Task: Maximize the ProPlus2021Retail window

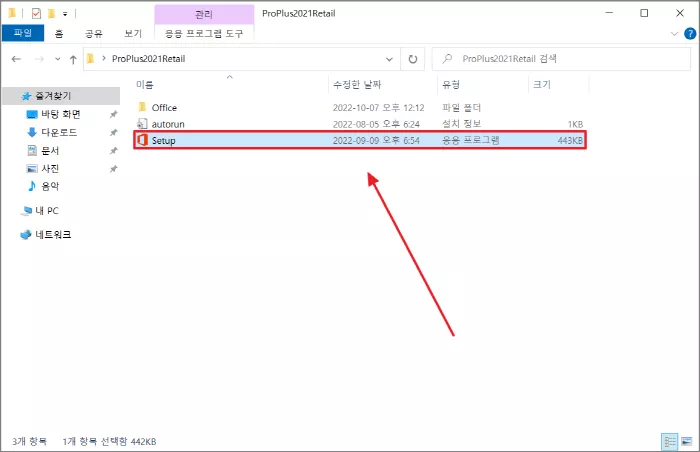Action: point(644,13)
